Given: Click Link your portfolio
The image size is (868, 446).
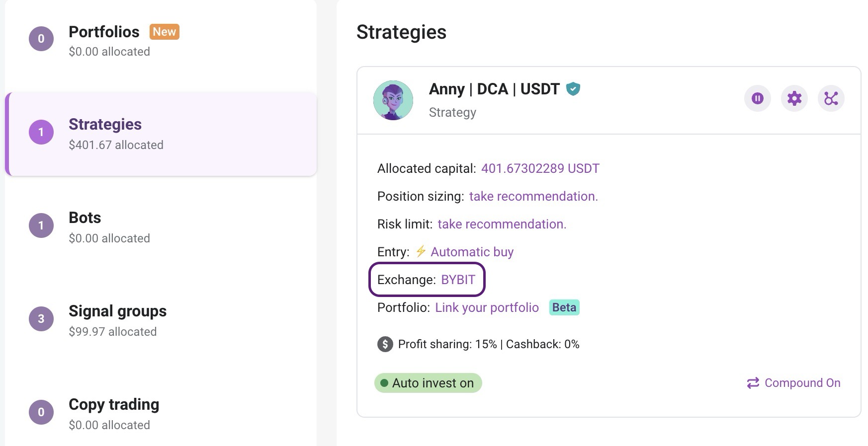Looking at the screenshot, I should click(487, 307).
